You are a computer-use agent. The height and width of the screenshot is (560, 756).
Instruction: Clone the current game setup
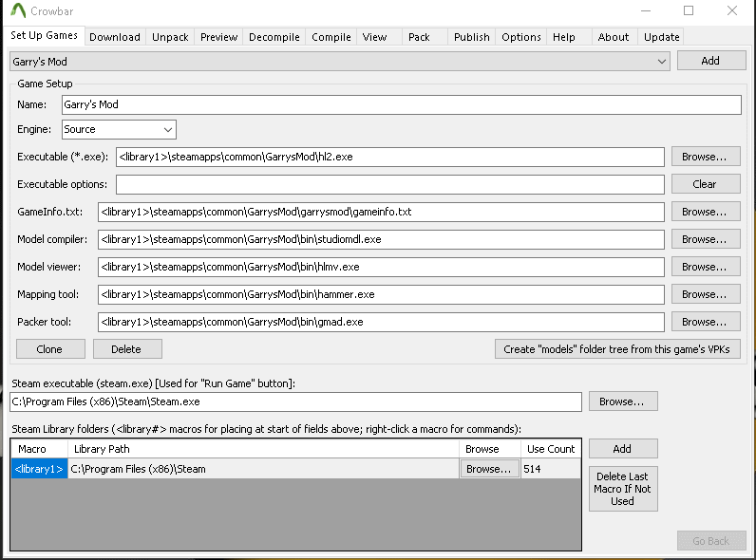coord(50,349)
